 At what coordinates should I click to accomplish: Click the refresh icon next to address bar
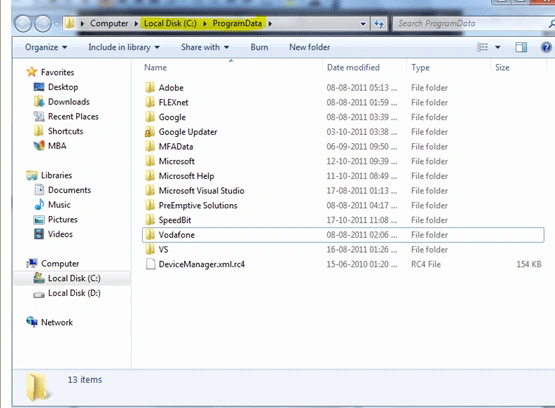point(379,24)
